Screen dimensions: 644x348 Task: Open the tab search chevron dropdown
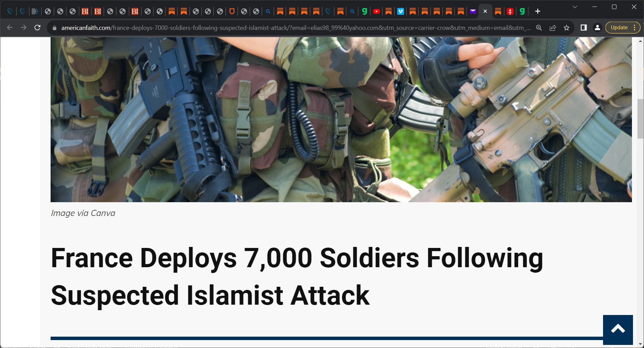[x=575, y=7]
